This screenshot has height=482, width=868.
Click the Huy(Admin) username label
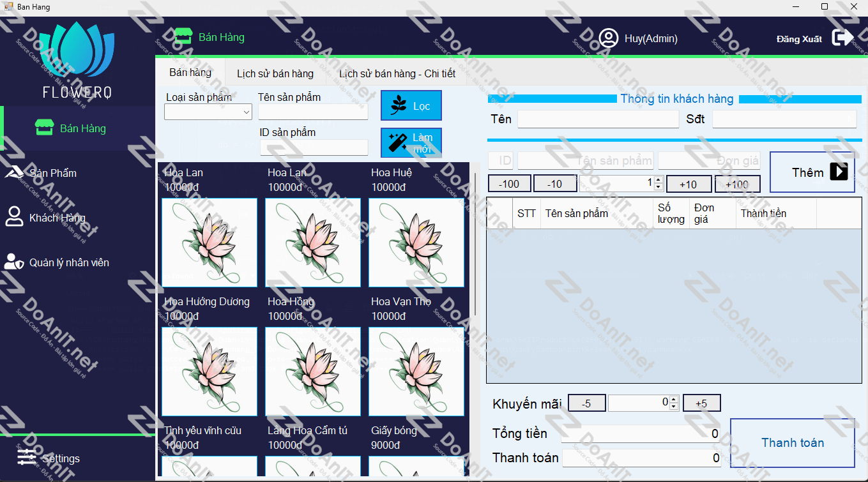tap(651, 39)
